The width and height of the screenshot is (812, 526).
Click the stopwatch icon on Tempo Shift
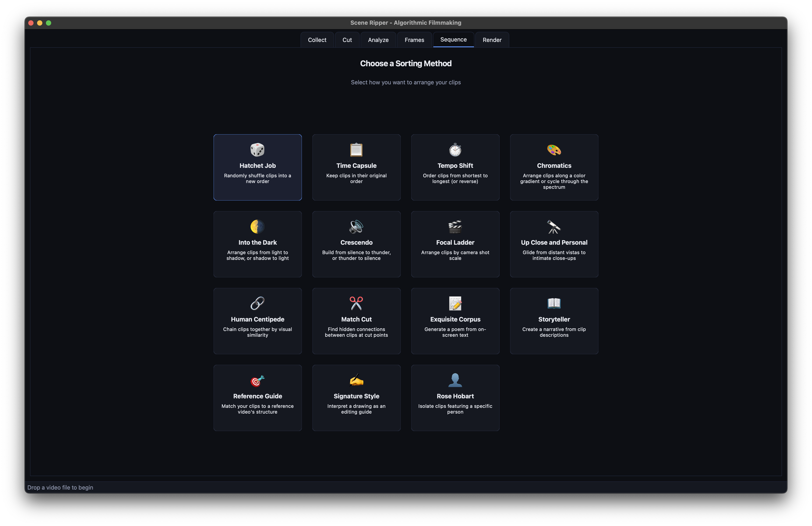point(455,150)
